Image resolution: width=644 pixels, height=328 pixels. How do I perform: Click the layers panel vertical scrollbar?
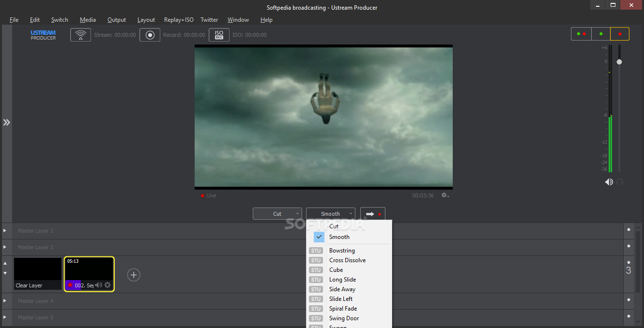tap(638, 261)
